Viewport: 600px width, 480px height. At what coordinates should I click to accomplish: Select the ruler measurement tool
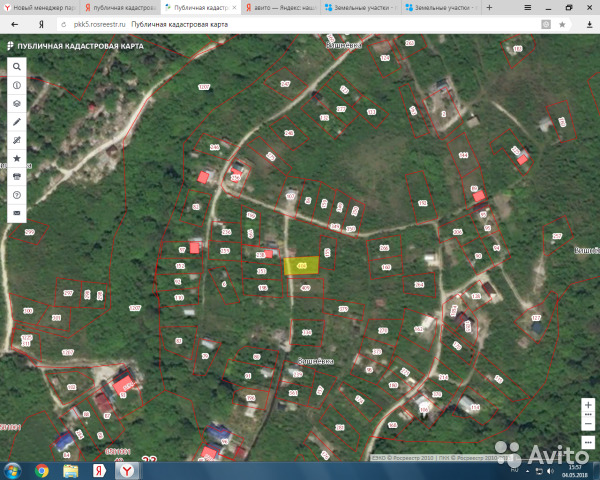click(x=17, y=140)
